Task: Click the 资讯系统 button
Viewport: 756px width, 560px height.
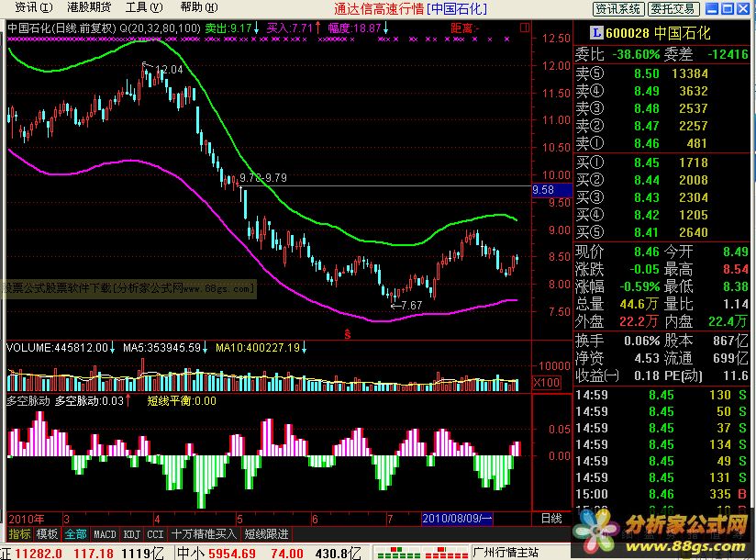Action: pos(617,8)
